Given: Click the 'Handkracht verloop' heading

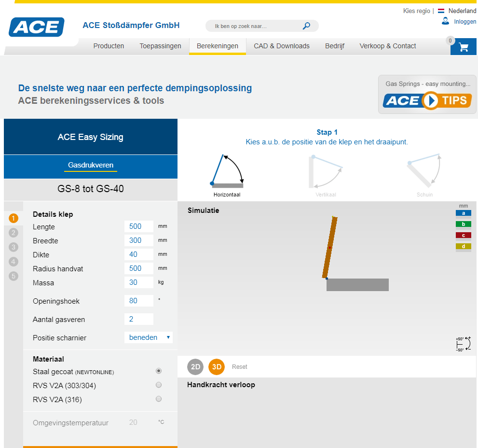Looking at the screenshot, I should point(221,385).
